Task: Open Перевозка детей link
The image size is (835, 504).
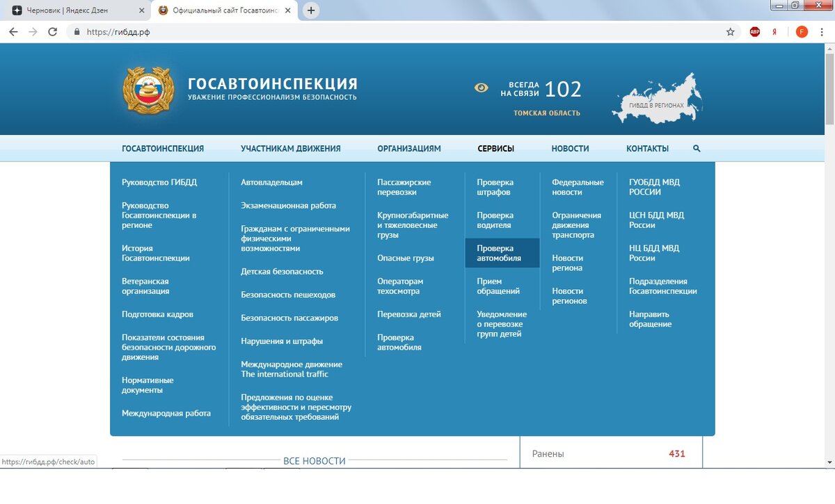Action: click(409, 314)
